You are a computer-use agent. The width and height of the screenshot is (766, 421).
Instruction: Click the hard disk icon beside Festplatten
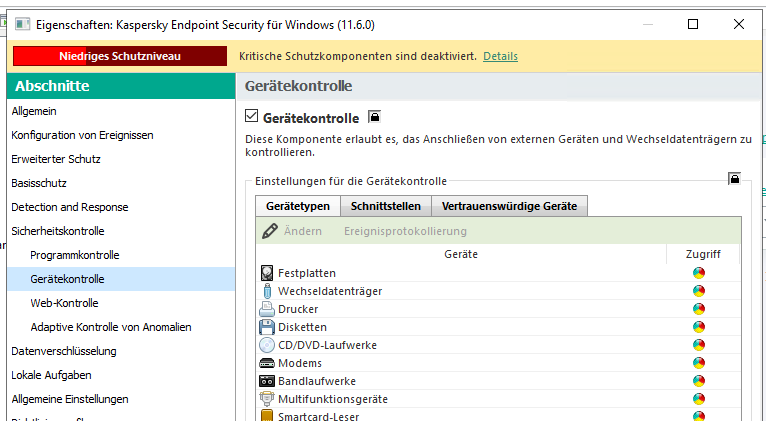pos(267,273)
